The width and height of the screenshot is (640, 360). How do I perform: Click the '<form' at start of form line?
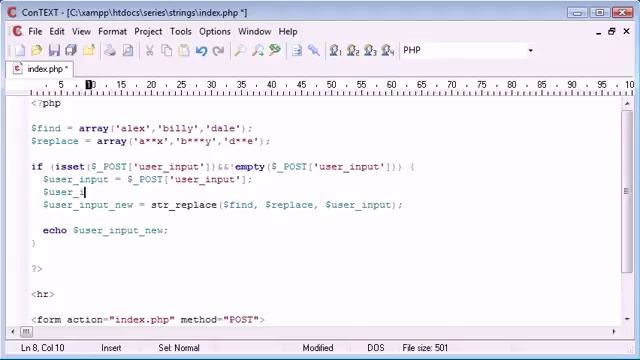46,320
